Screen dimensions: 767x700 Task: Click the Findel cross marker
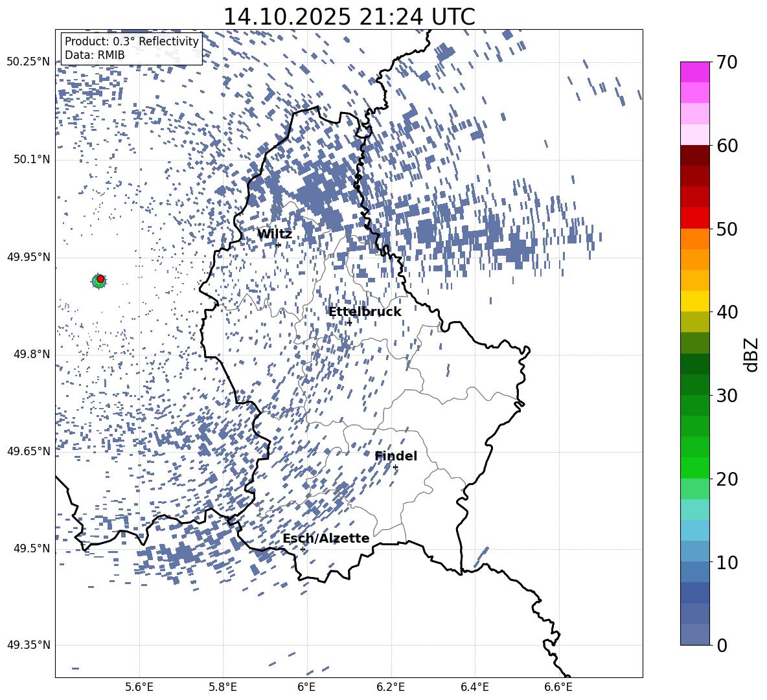(395, 468)
